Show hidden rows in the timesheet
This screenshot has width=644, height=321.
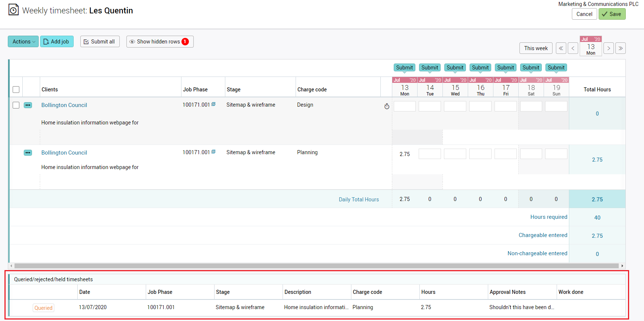point(160,42)
